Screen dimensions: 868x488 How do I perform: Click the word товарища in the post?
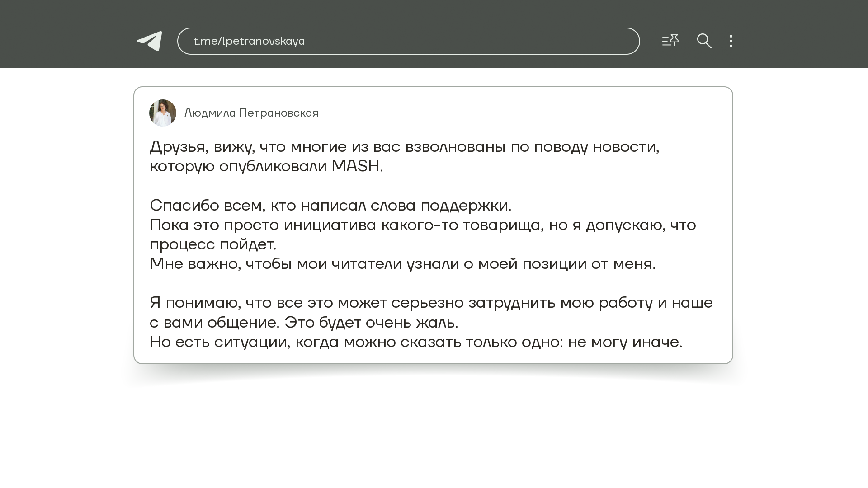pyautogui.click(x=502, y=225)
